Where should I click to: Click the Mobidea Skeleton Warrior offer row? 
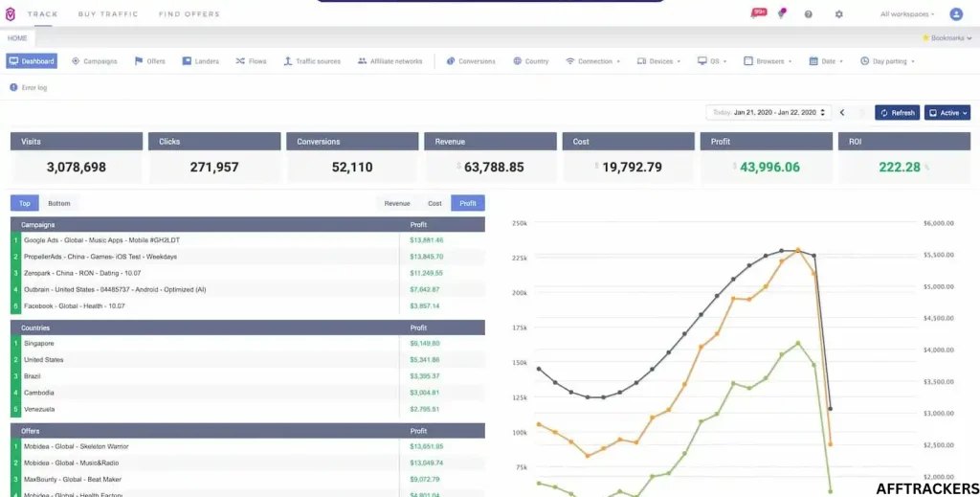(248, 446)
